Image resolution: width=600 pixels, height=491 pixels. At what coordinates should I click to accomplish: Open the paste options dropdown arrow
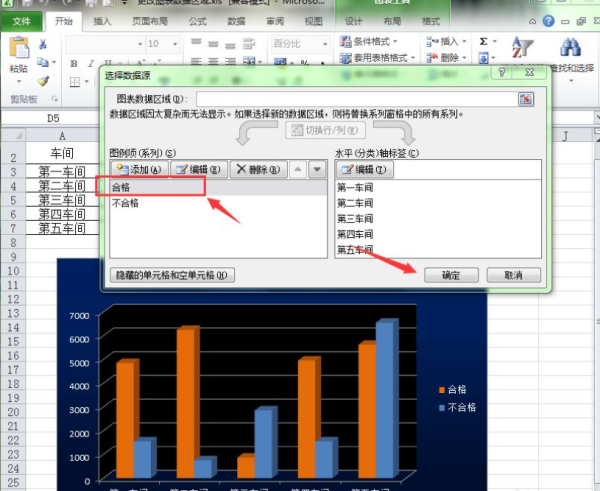tap(18, 82)
